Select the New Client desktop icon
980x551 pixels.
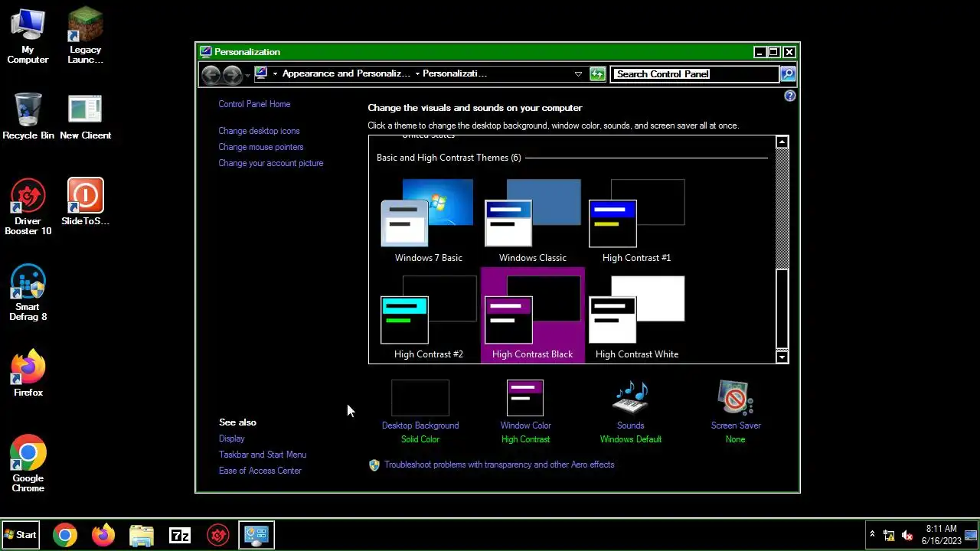tap(85, 117)
